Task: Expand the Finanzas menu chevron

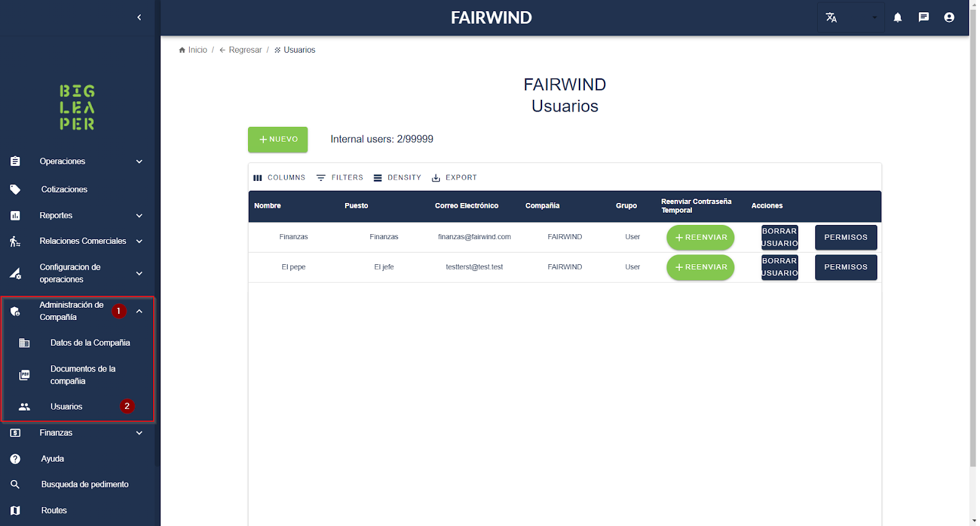Action: (139, 433)
